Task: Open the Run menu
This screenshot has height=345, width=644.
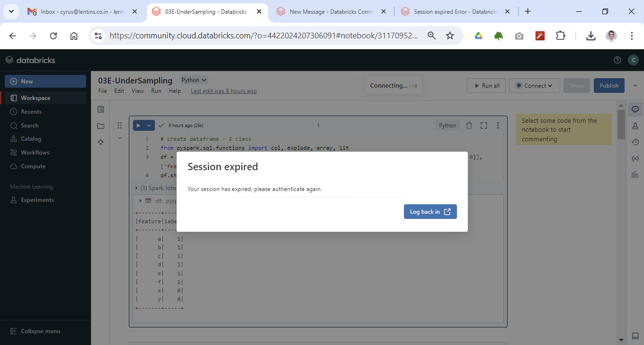Action: point(156,91)
